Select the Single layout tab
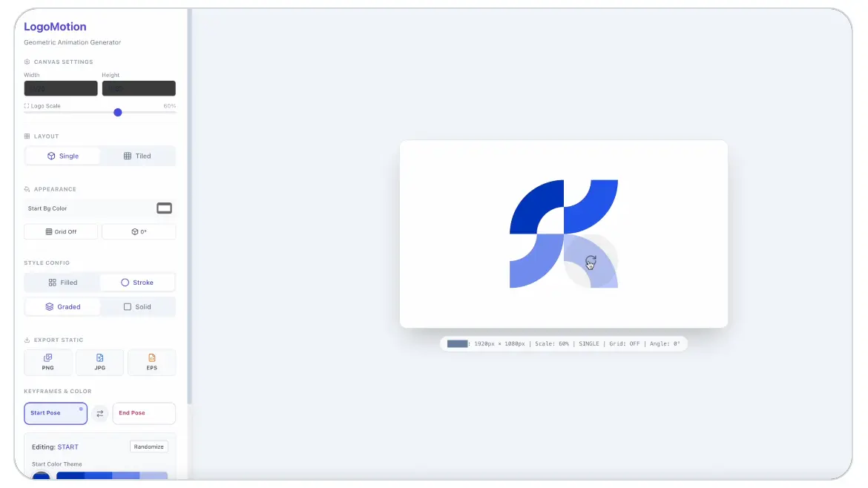 62,156
